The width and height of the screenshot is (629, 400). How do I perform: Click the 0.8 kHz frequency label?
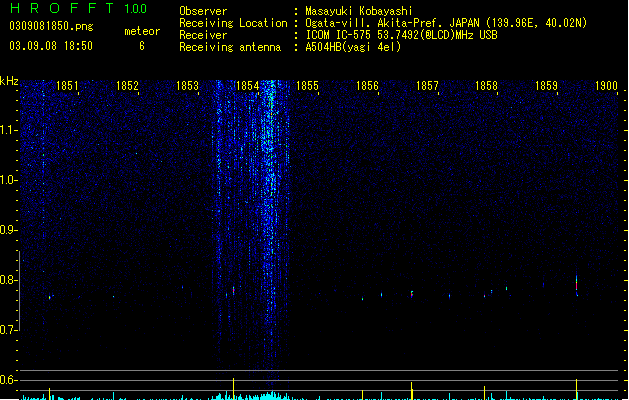point(8,280)
